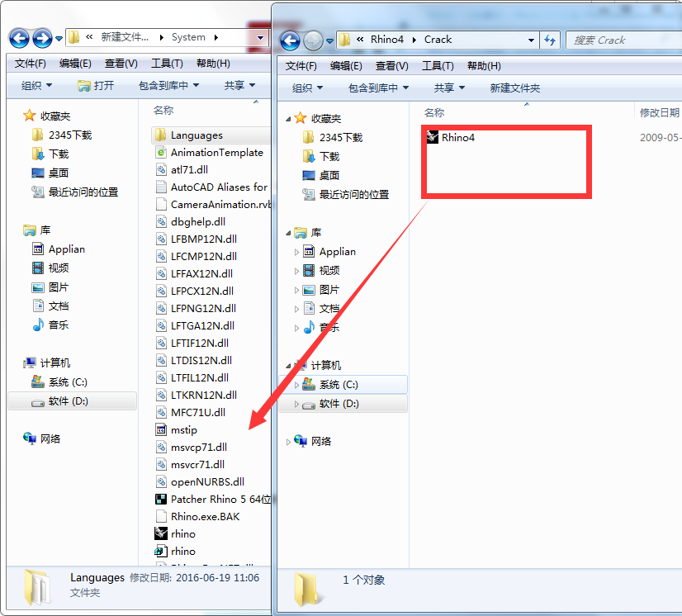Expand 软件 (D:) node in the Crack window
This screenshot has height=616, width=682.
pos(296,405)
